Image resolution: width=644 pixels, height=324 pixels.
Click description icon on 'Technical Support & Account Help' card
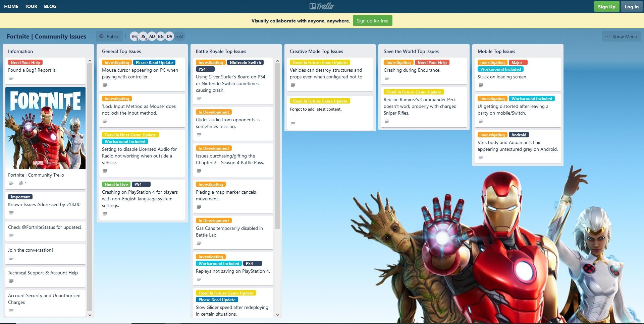pyautogui.click(x=11, y=281)
